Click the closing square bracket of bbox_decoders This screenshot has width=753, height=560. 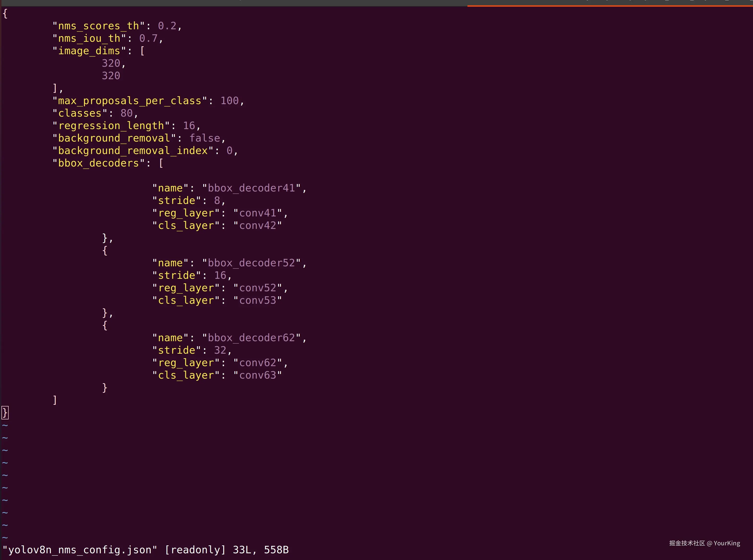click(x=55, y=400)
